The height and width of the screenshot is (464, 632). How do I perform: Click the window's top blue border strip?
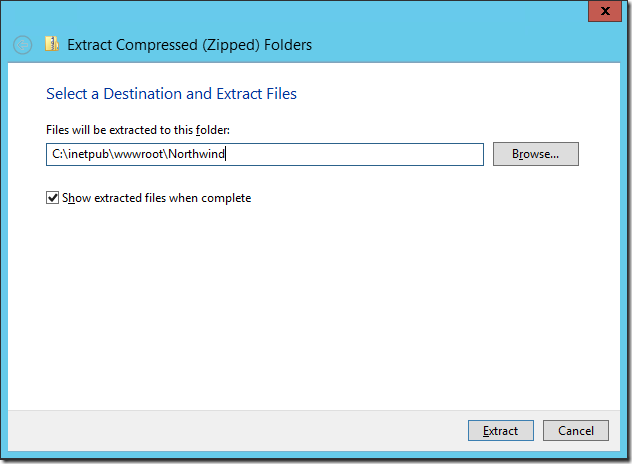(300, 10)
